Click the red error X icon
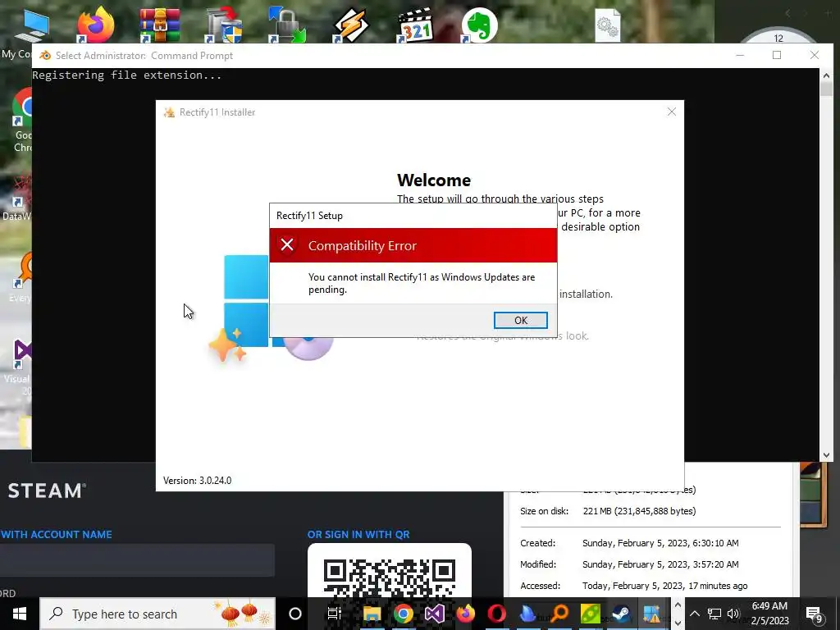 pos(287,244)
